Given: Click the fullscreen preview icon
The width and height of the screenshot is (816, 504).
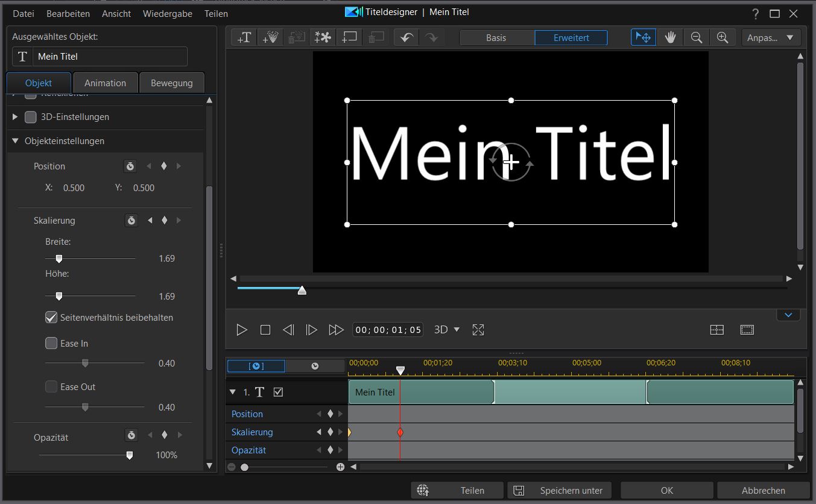Looking at the screenshot, I should (478, 330).
